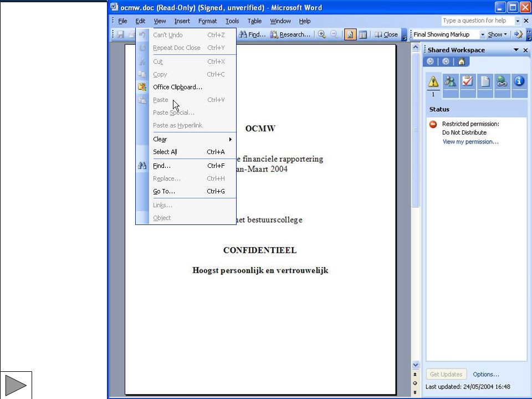Select the Members tab icon
This screenshot has width=532, height=399.
click(450, 81)
